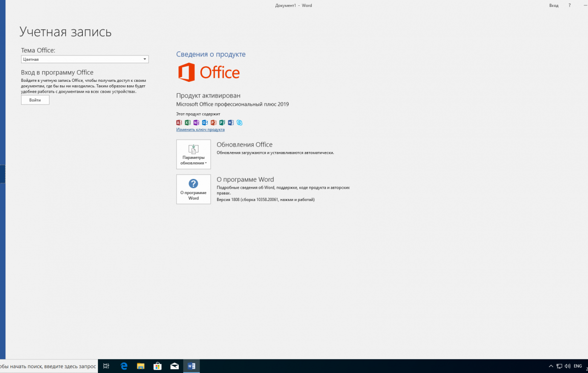Image resolution: width=588 pixels, height=373 pixels.
Task: Click the volume speaker icon in tray
Action: click(x=567, y=366)
